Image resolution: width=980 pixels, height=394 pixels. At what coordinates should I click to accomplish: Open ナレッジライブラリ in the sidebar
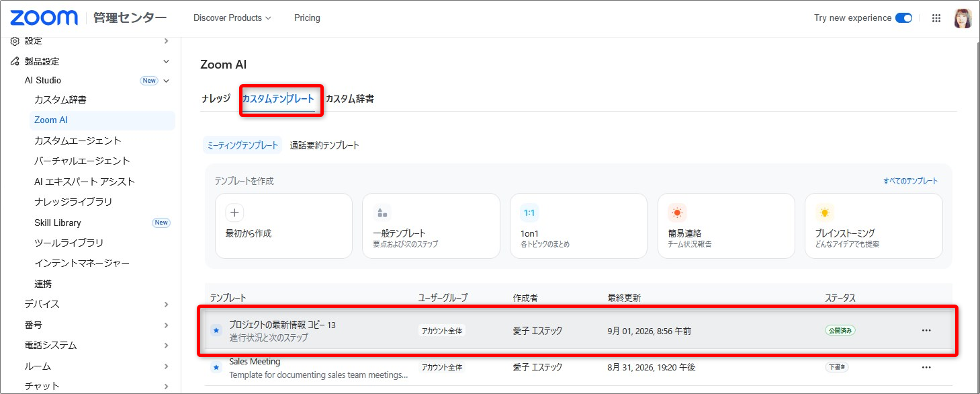pyautogui.click(x=73, y=202)
